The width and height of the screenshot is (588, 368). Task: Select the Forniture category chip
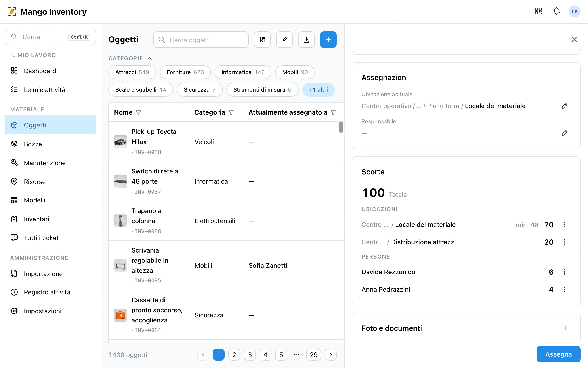click(x=185, y=72)
